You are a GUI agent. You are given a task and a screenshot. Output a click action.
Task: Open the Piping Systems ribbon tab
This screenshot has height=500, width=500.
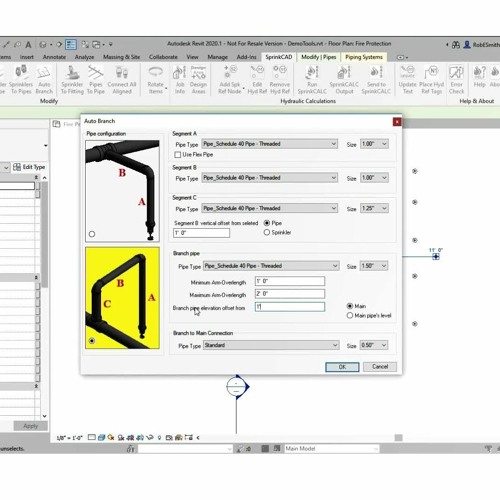(x=364, y=57)
